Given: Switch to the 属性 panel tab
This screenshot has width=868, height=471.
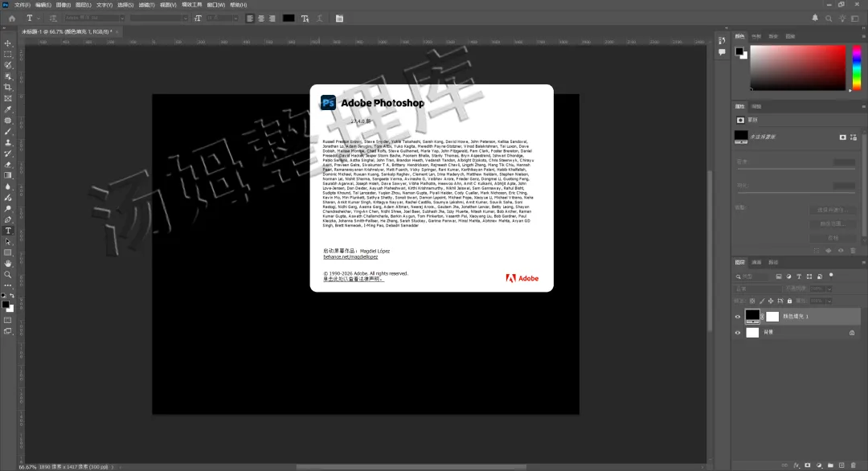Looking at the screenshot, I should click(739, 106).
